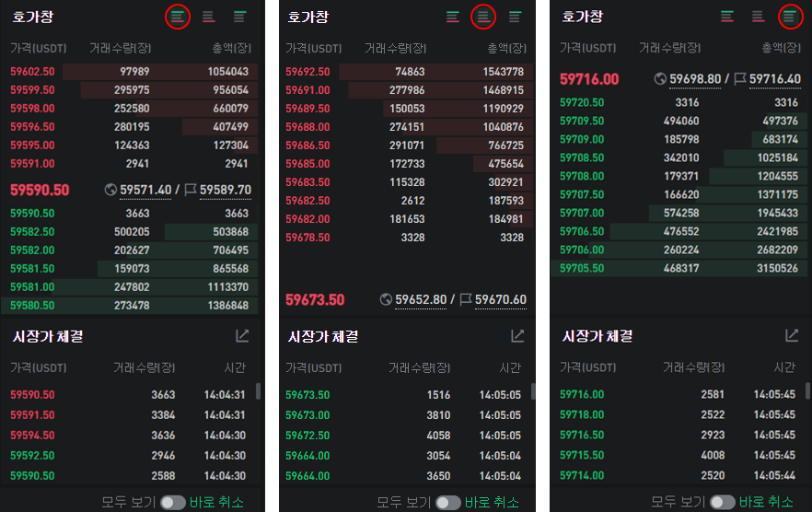This screenshot has height=512, width=812.
Task: Click mark price 59670.60
Action: click(501, 299)
